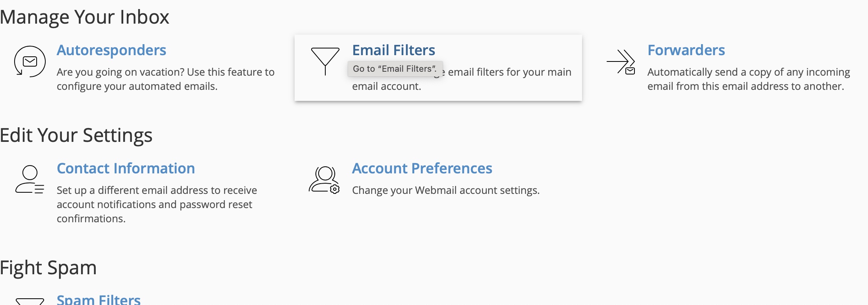This screenshot has height=305, width=868.
Task: Click the Manage Your Inbox heading
Action: pyautogui.click(x=85, y=17)
